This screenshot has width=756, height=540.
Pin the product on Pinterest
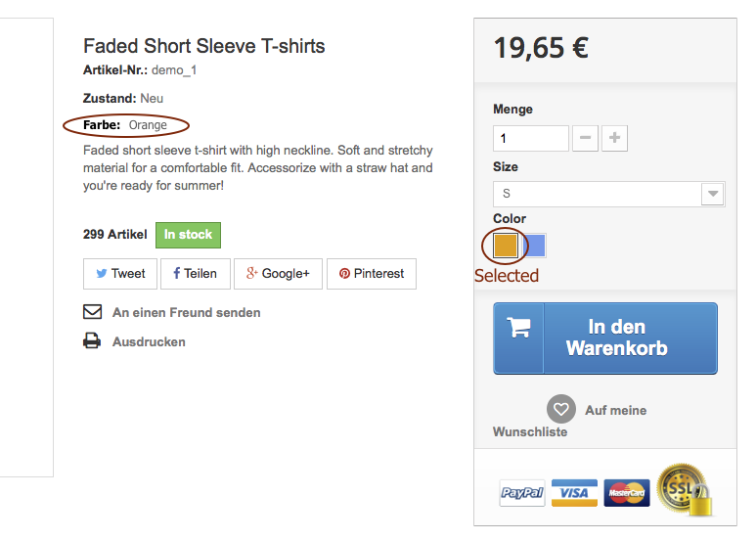(x=372, y=274)
